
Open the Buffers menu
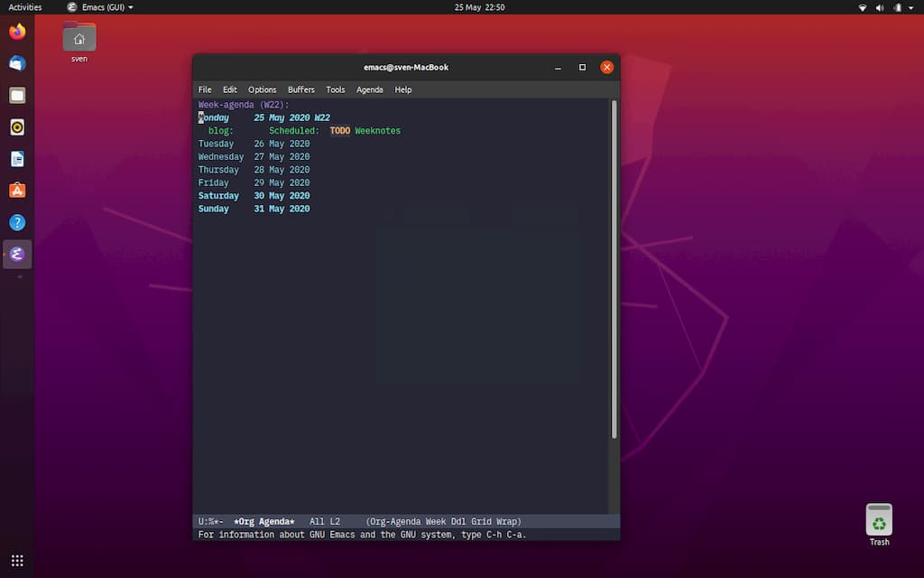[x=300, y=89]
